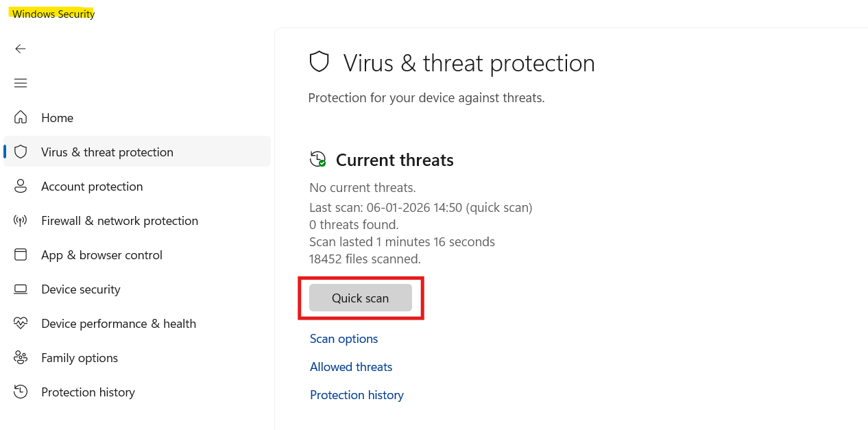Click the Family options people icon
868x430 pixels.
[21, 357]
